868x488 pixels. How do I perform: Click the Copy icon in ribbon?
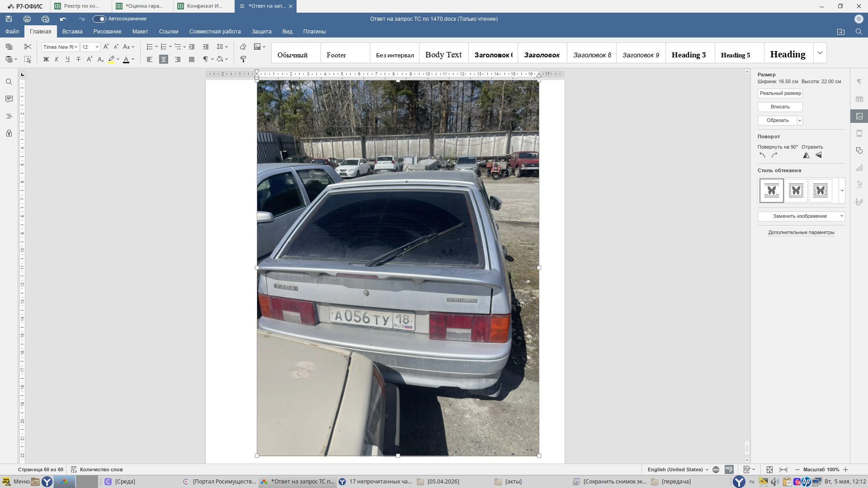9,47
